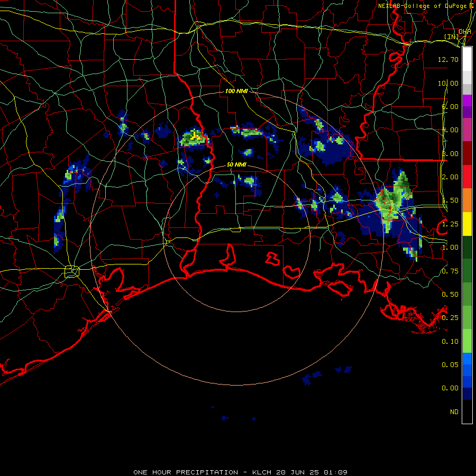Click the ND legend label
476x476 pixels.
pos(454,412)
